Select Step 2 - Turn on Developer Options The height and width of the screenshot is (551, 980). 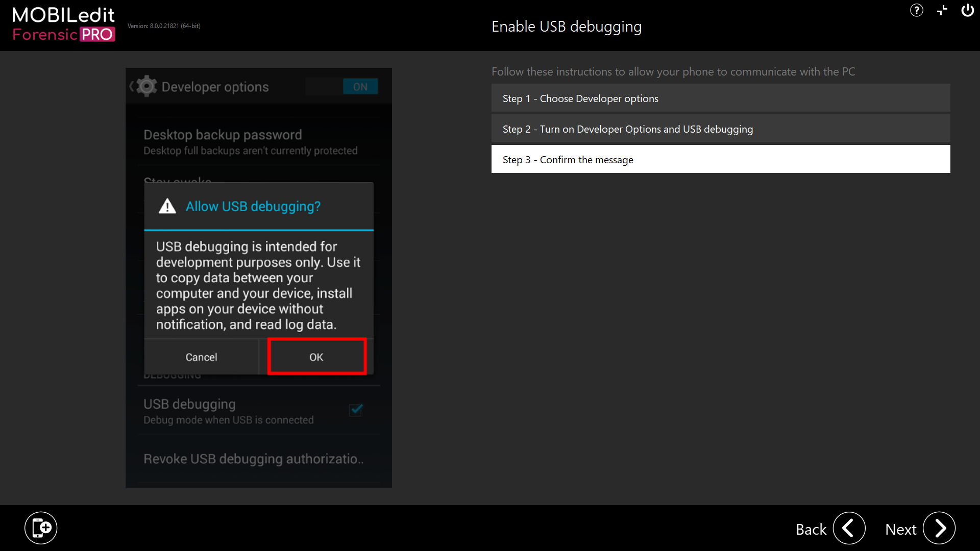tap(720, 129)
